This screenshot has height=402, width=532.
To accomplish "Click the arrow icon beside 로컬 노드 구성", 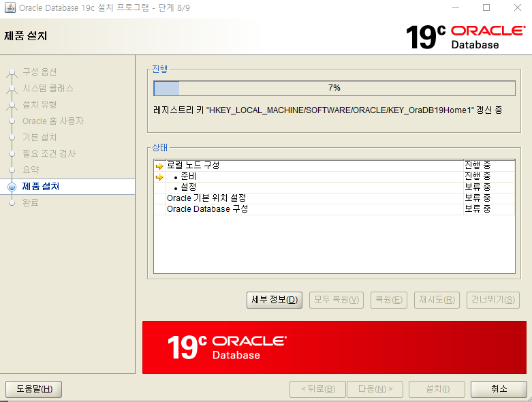I will 159,166.
